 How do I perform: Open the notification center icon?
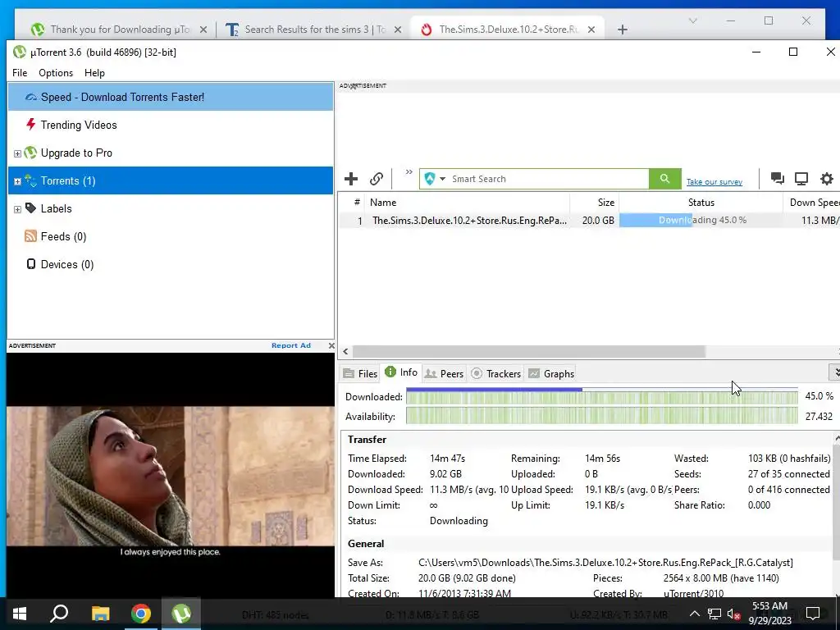813,614
